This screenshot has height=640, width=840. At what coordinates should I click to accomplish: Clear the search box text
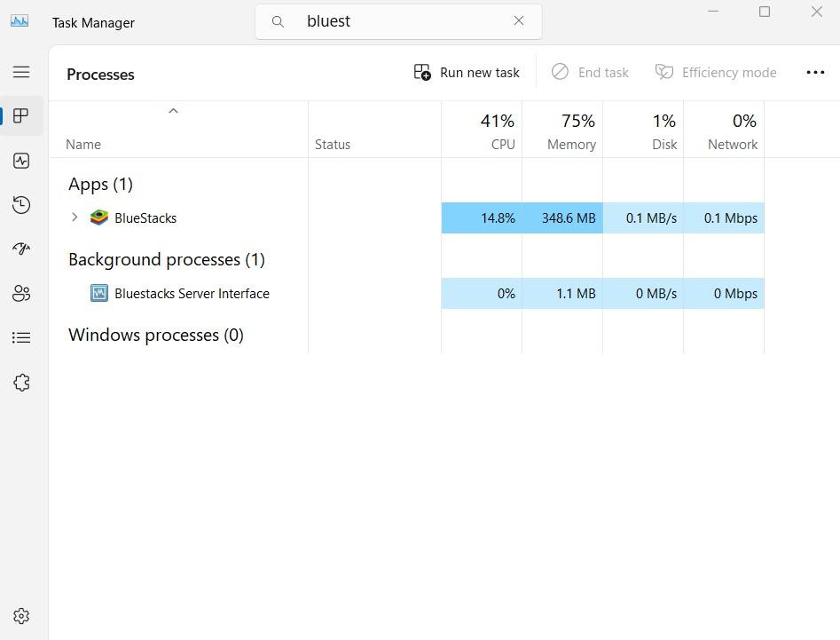tap(519, 21)
